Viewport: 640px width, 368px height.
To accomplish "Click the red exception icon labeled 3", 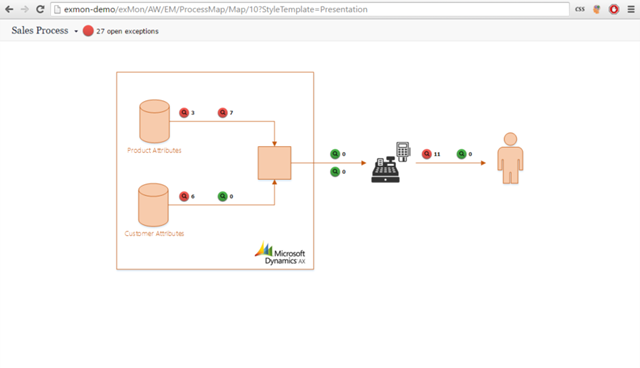I will pos(184,113).
